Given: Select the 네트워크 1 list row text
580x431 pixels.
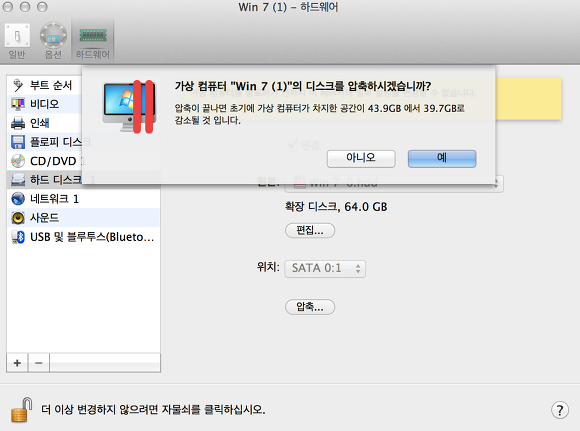Looking at the screenshot, I should [x=54, y=199].
